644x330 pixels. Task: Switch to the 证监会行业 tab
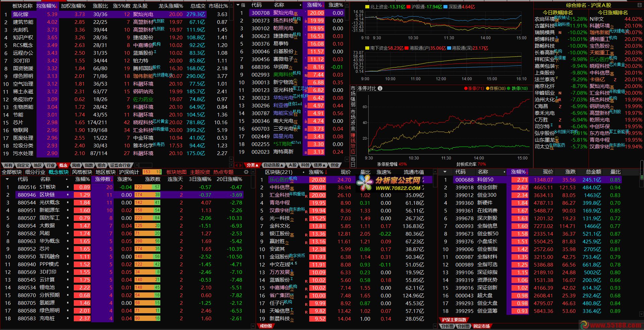point(120,165)
